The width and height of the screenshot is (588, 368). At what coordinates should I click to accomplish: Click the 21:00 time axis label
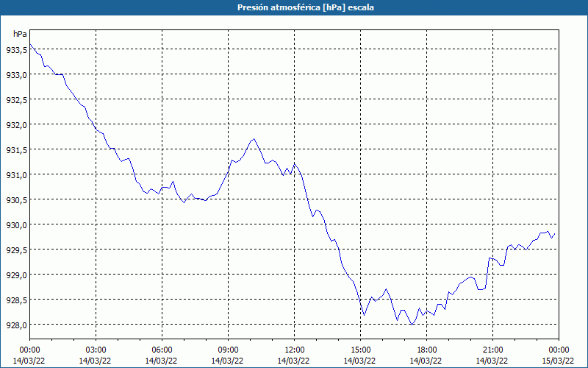492,350
